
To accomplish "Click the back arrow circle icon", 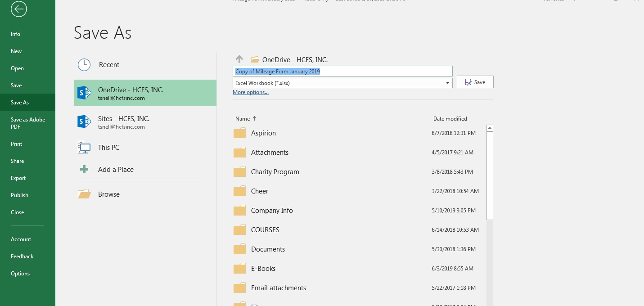I will coord(19,9).
